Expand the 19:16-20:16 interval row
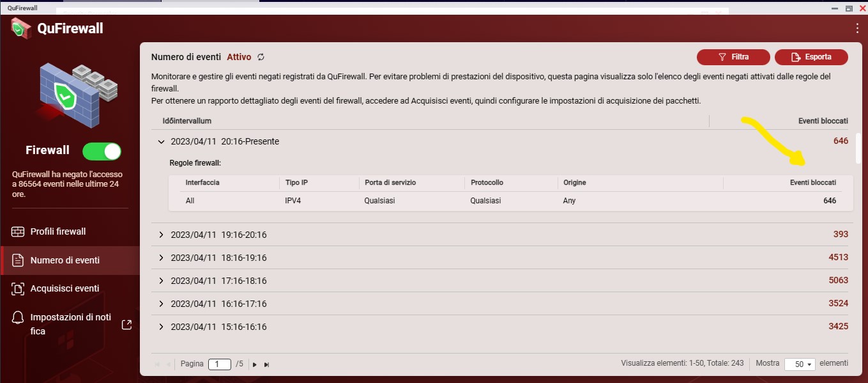Viewport: 868px width, 383px height. 161,235
